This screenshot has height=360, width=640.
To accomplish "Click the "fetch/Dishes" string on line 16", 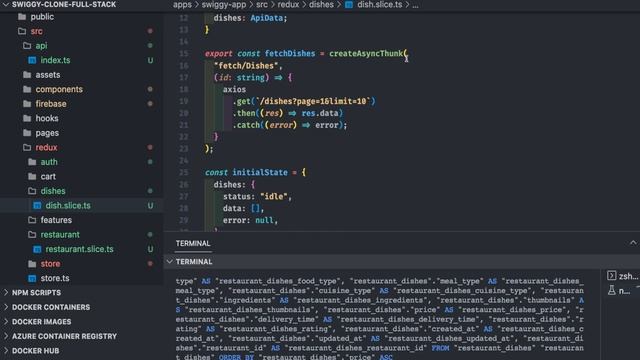I will 246,66.
